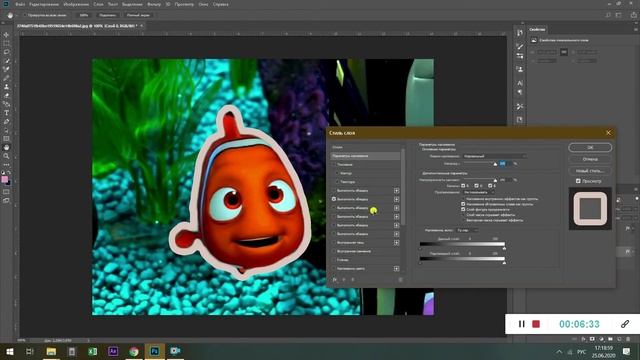Click the Подогнать (Fit Screen) button
This screenshot has width=640, height=360.
108,15
